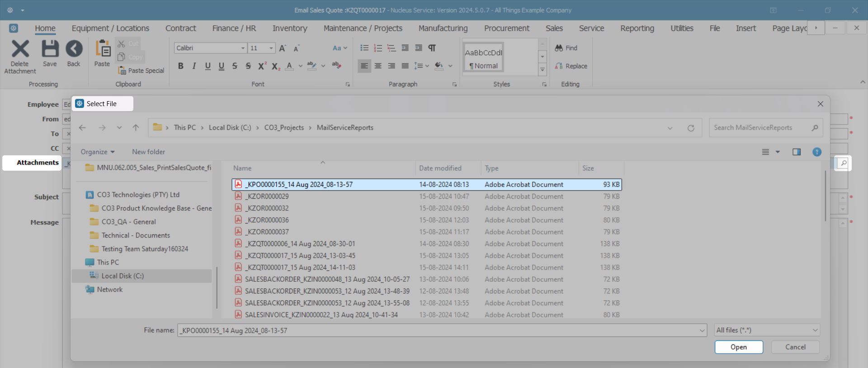Click the multilevel list icon
868x368 pixels.
(x=392, y=48)
